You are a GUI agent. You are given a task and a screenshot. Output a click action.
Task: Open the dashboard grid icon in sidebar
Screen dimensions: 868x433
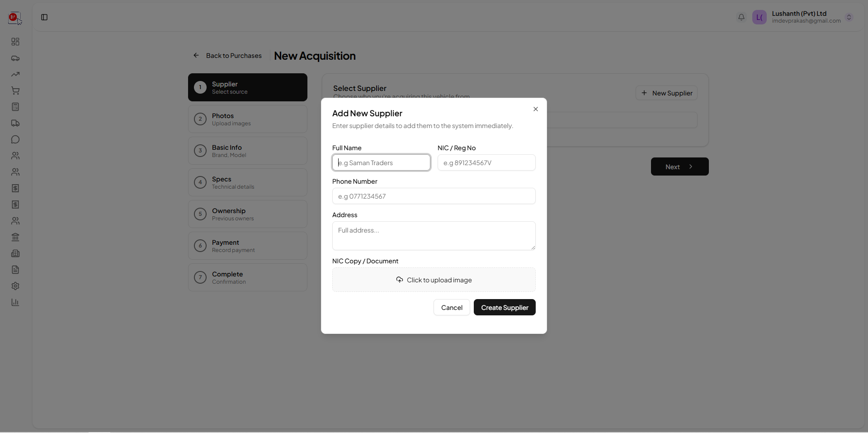point(15,42)
